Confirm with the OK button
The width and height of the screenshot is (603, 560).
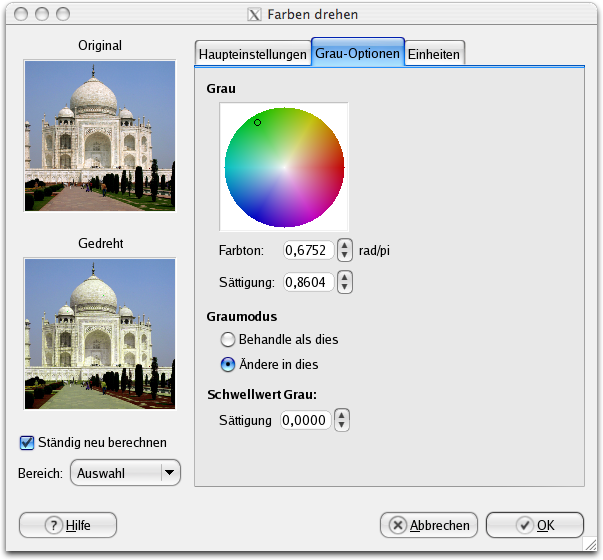click(x=535, y=525)
